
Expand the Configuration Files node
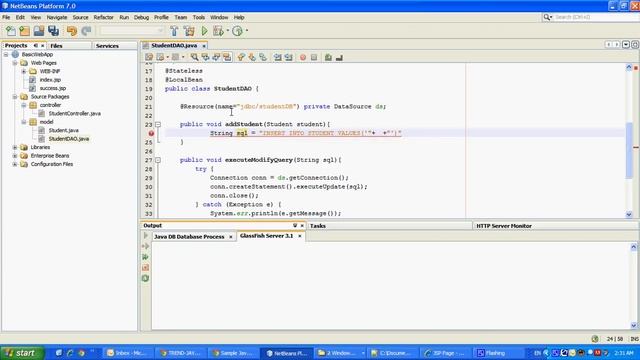[x=15, y=164]
